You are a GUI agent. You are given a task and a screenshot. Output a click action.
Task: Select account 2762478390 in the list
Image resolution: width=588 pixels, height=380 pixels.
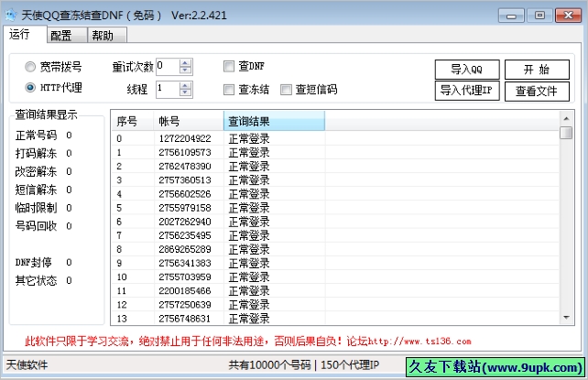click(185, 167)
